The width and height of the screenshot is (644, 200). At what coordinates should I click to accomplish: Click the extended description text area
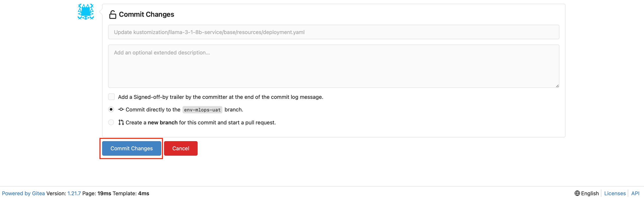tap(334, 66)
